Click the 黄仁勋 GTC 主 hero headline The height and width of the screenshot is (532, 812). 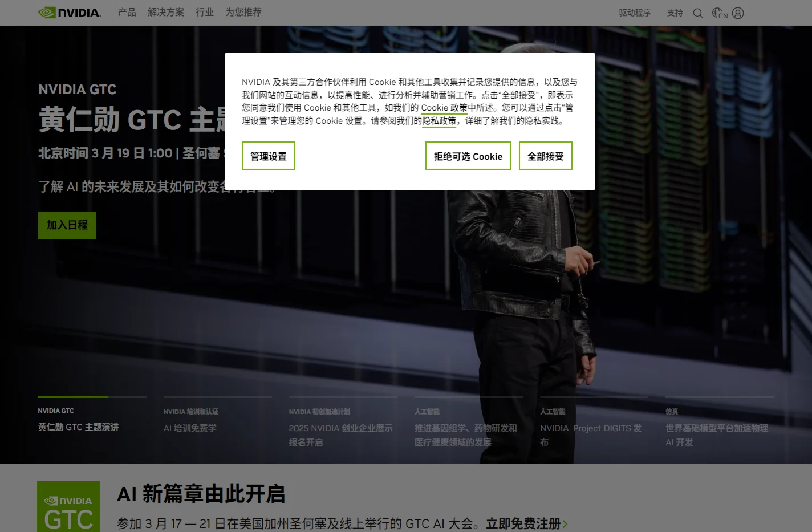click(x=132, y=120)
